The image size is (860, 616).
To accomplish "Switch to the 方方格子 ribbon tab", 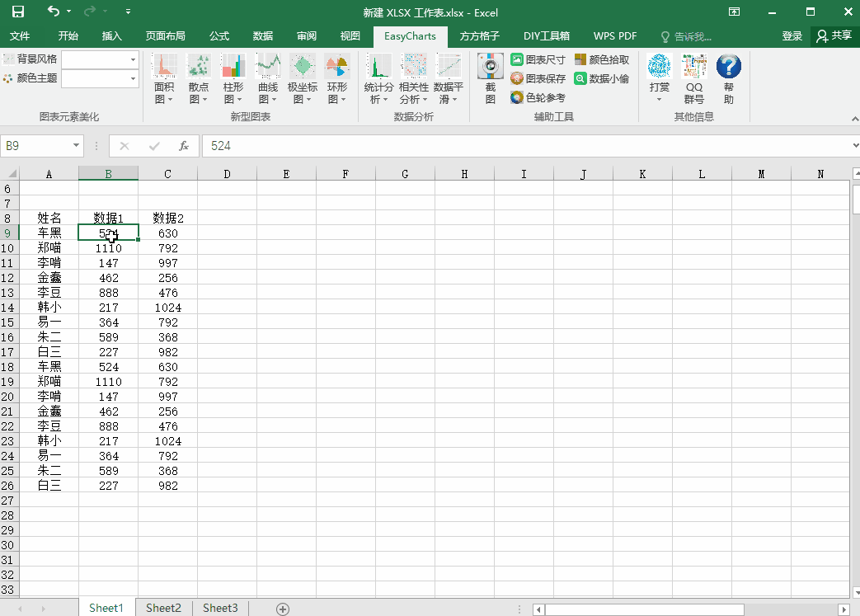I will tap(480, 36).
